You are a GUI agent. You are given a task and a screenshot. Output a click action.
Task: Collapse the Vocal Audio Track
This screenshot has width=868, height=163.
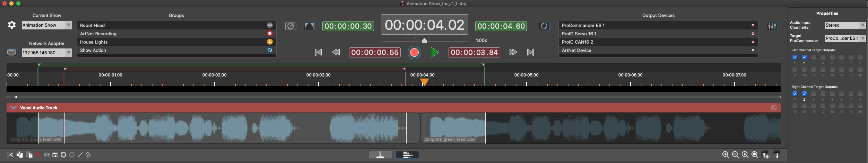[14, 108]
